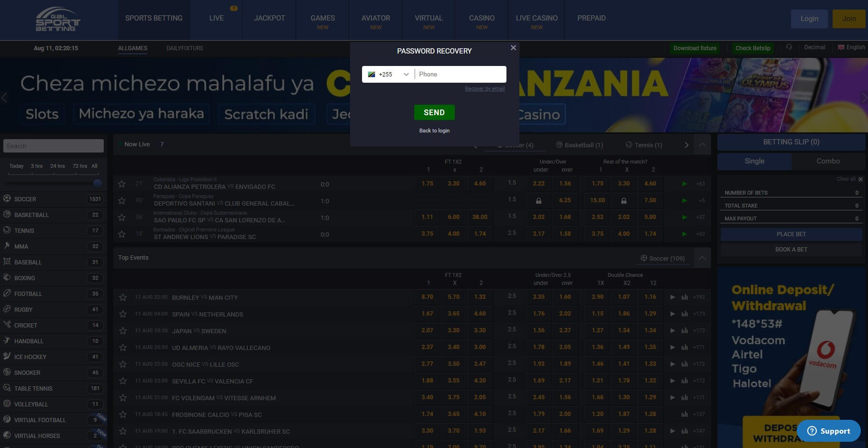Click the notification bell near Decimal

788,47
